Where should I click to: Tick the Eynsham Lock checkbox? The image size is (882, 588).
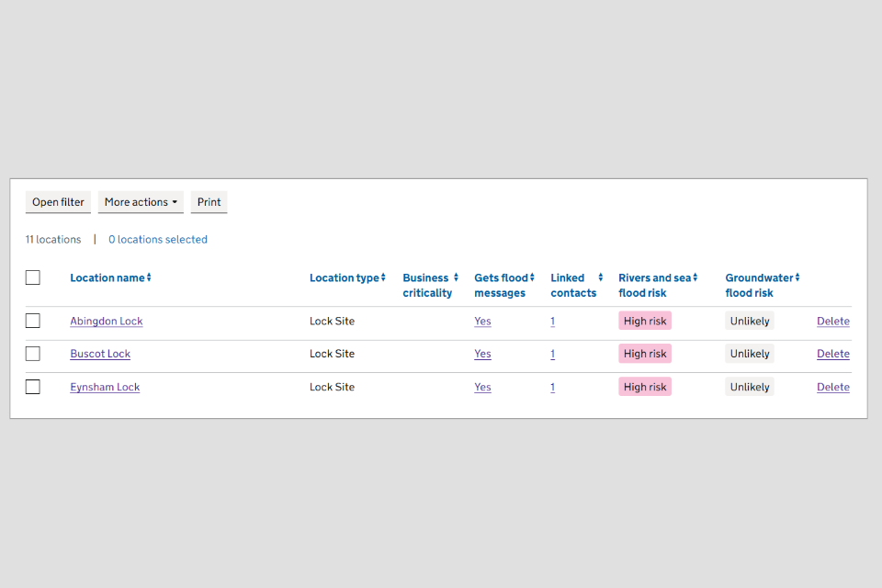coord(33,387)
